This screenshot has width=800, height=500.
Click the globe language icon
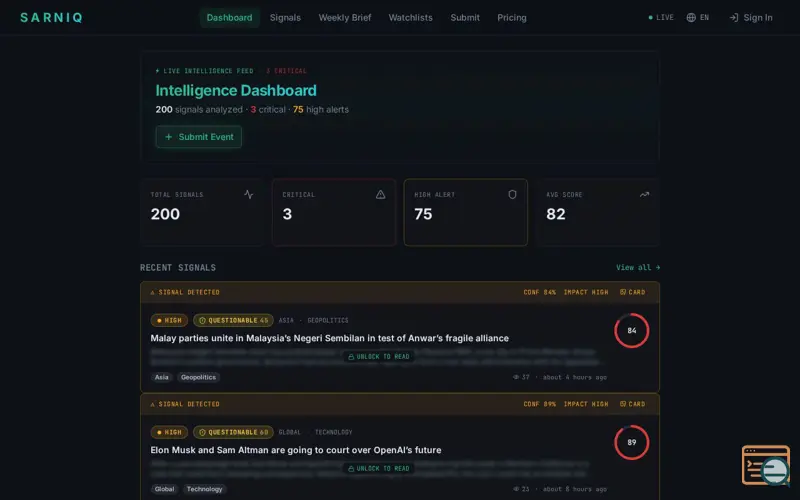[x=691, y=17]
